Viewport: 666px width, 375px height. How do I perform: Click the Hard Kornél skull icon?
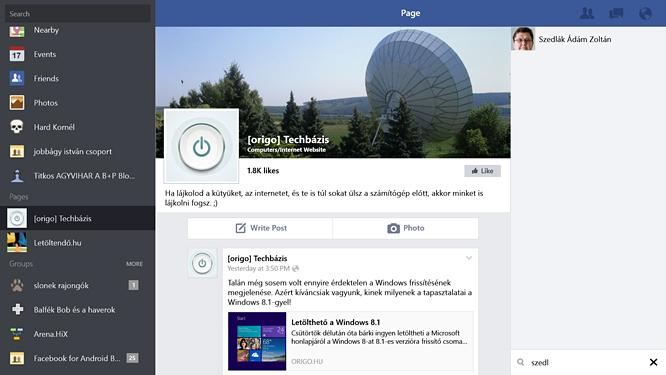click(x=17, y=127)
